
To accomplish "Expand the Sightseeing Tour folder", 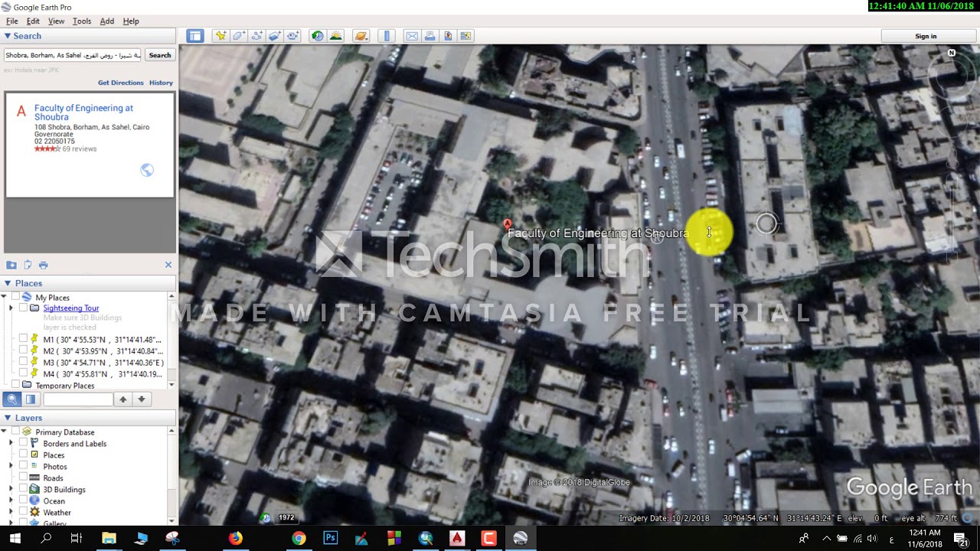I will (x=11, y=308).
